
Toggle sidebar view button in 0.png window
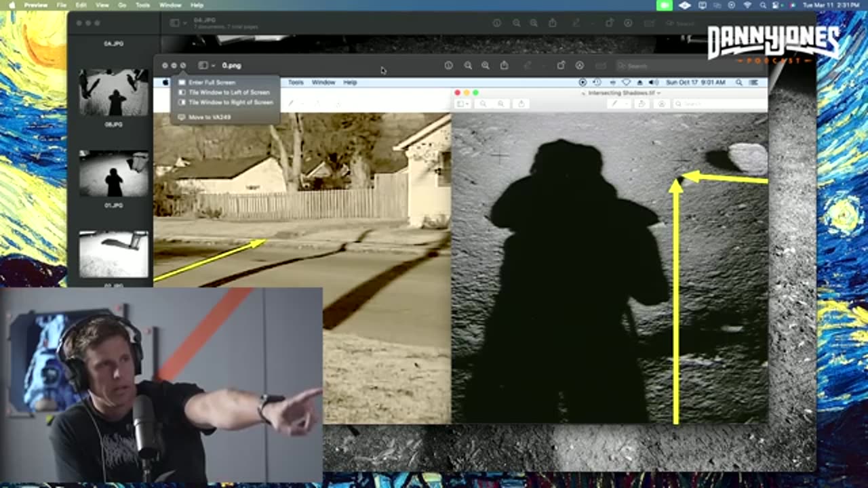[203, 66]
